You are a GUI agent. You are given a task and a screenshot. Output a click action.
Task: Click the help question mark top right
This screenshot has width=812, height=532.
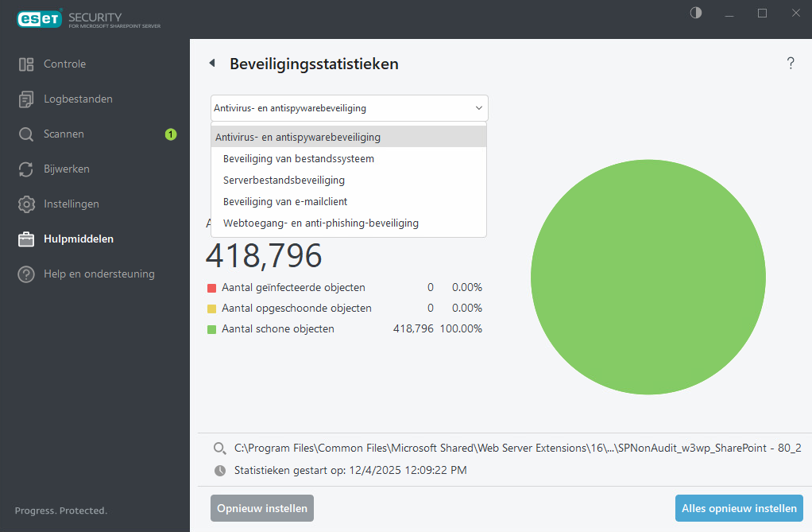(791, 63)
